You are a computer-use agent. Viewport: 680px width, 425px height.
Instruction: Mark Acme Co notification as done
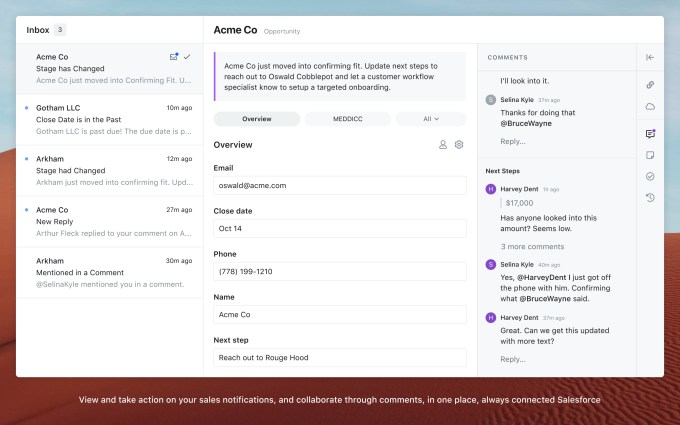(187, 57)
